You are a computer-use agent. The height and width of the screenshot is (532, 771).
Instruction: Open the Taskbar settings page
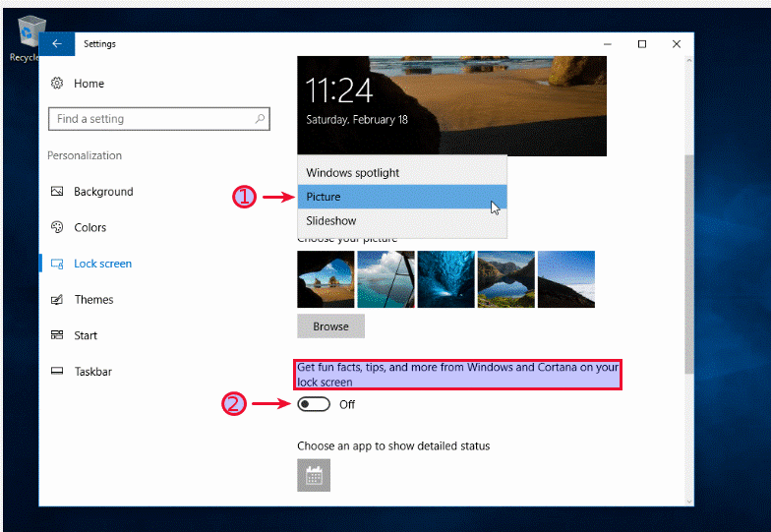pyautogui.click(x=92, y=372)
